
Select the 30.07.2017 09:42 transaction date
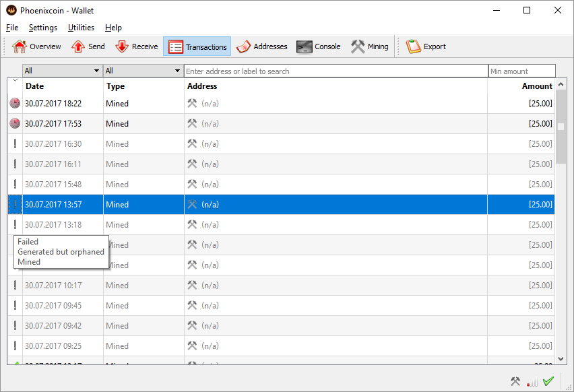click(53, 325)
